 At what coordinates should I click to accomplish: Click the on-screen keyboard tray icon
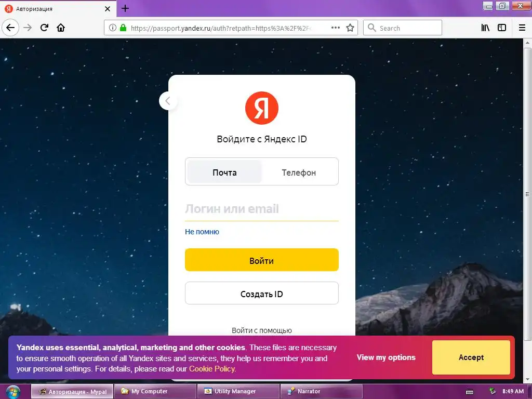coord(470,392)
